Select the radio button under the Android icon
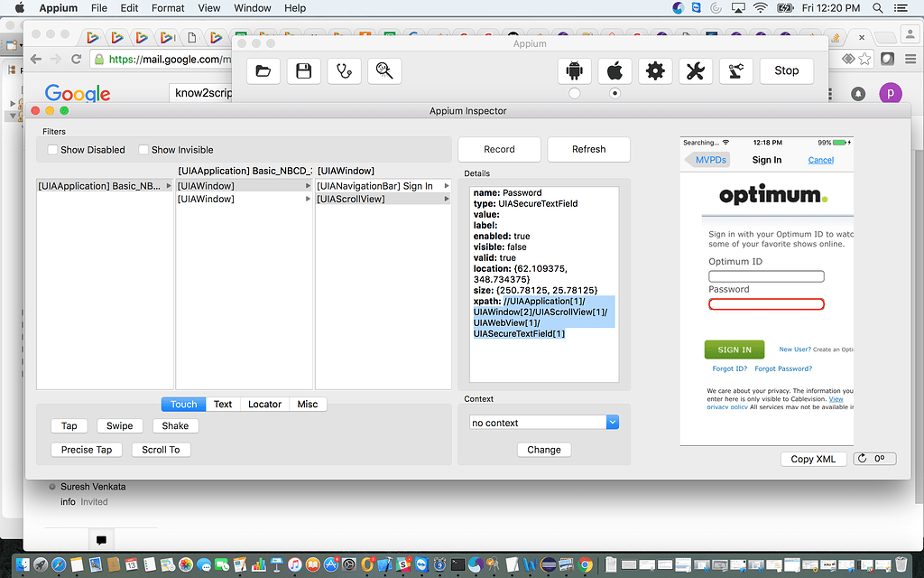Image resolution: width=924 pixels, height=578 pixels. click(575, 92)
